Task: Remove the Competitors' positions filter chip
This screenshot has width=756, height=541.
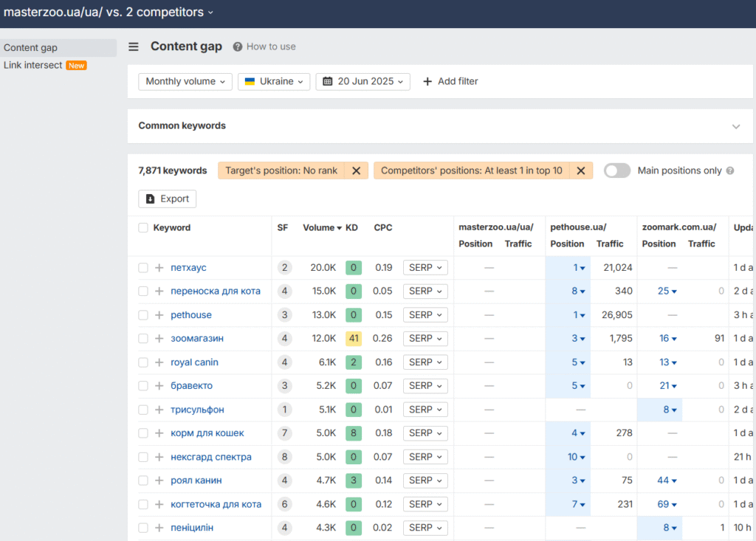Action: (580, 170)
